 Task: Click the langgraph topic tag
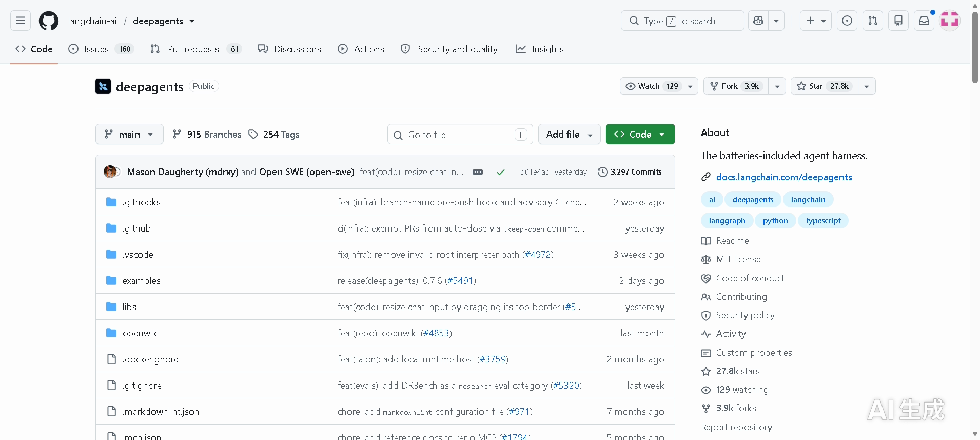click(727, 221)
